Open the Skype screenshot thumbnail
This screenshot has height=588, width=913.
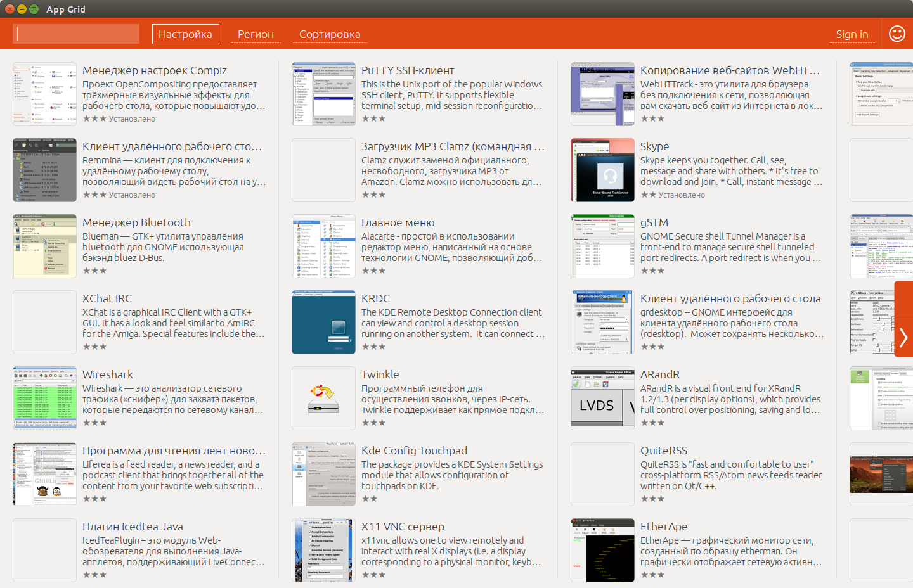(x=602, y=170)
